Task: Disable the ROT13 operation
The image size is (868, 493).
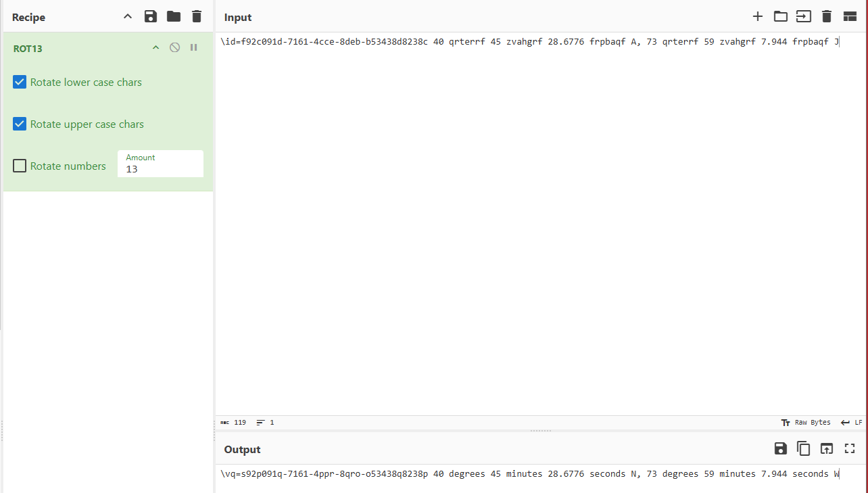Action: pos(174,47)
